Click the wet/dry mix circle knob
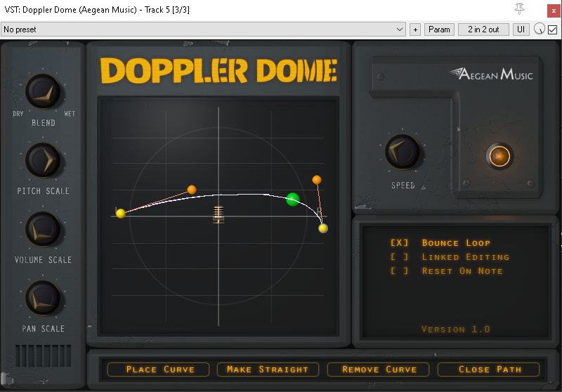Image resolution: width=562 pixels, height=392 pixels. [539, 29]
